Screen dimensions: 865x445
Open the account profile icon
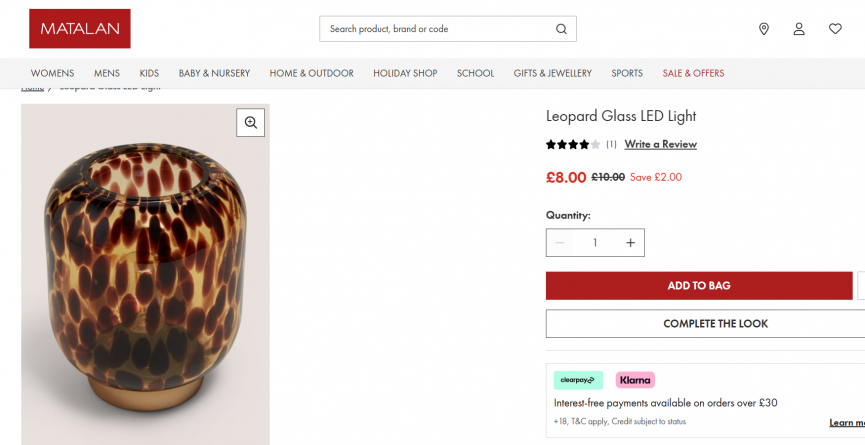pyautogui.click(x=799, y=29)
